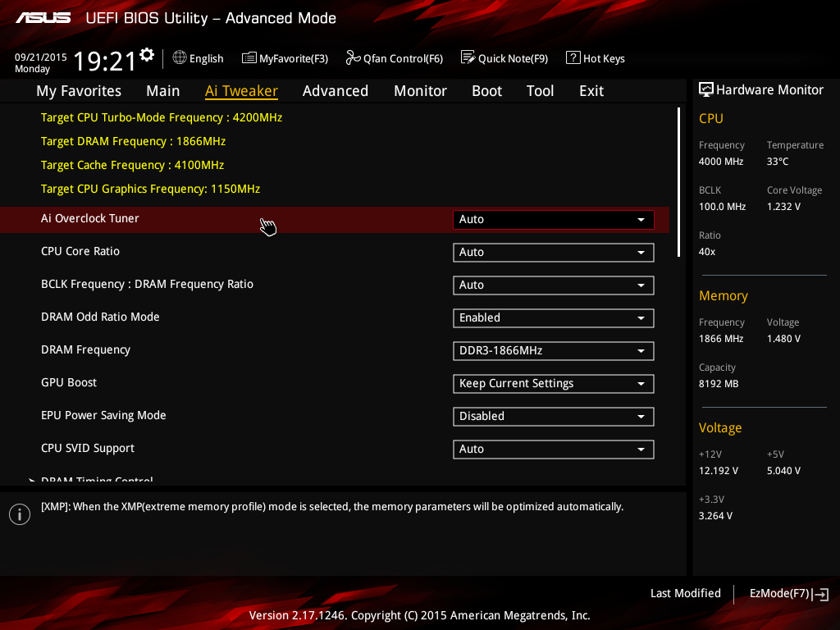Open the GPU Boost dropdown

(554, 384)
